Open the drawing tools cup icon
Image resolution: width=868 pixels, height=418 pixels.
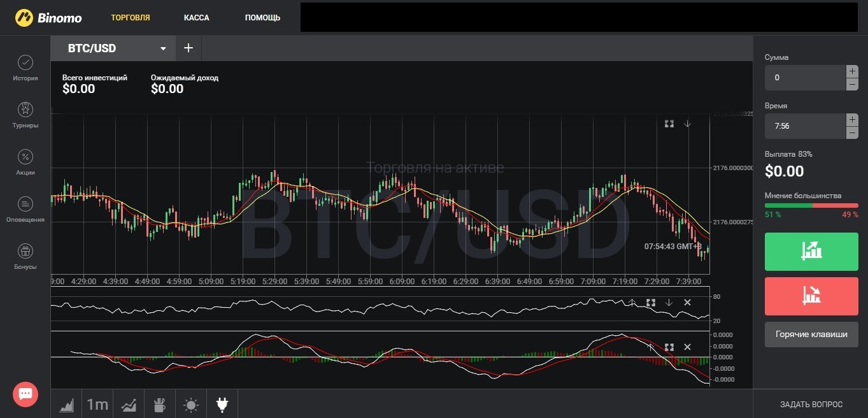[160, 404]
